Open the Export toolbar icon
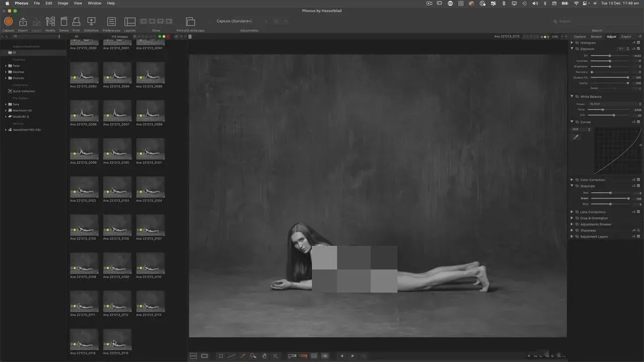The height and width of the screenshot is (362, 644). click(x=23, y=22)
